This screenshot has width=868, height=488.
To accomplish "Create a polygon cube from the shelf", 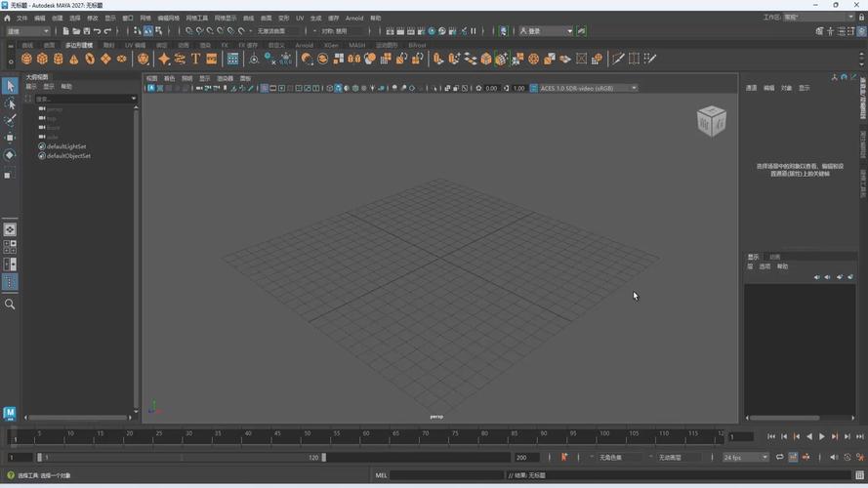I will pyautogui.click(x=42, y=59).
